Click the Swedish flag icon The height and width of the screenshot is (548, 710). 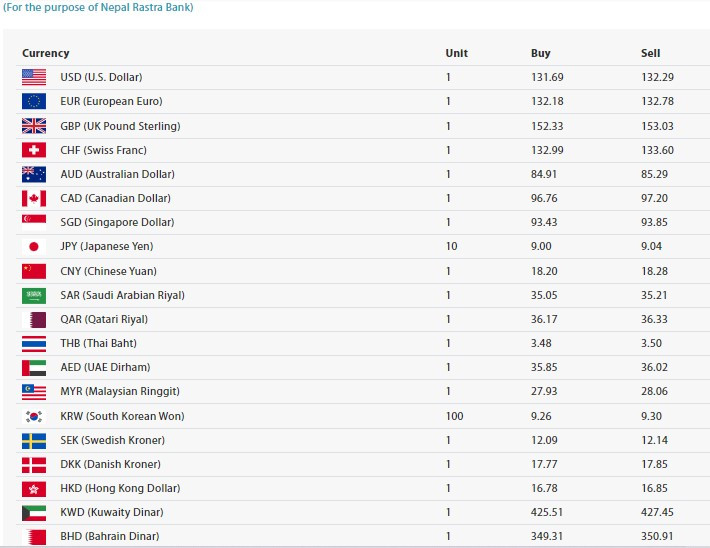pos(34,440)
